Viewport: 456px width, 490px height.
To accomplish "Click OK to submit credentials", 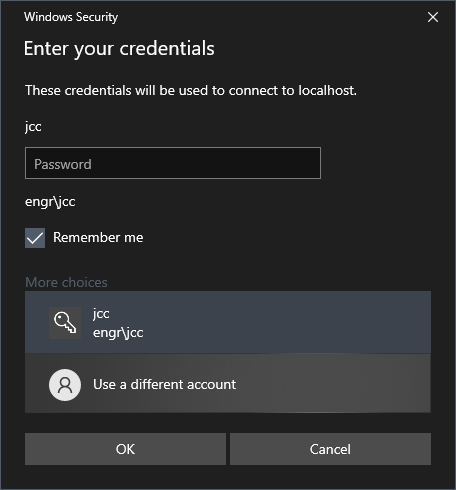I will point(125,449).
